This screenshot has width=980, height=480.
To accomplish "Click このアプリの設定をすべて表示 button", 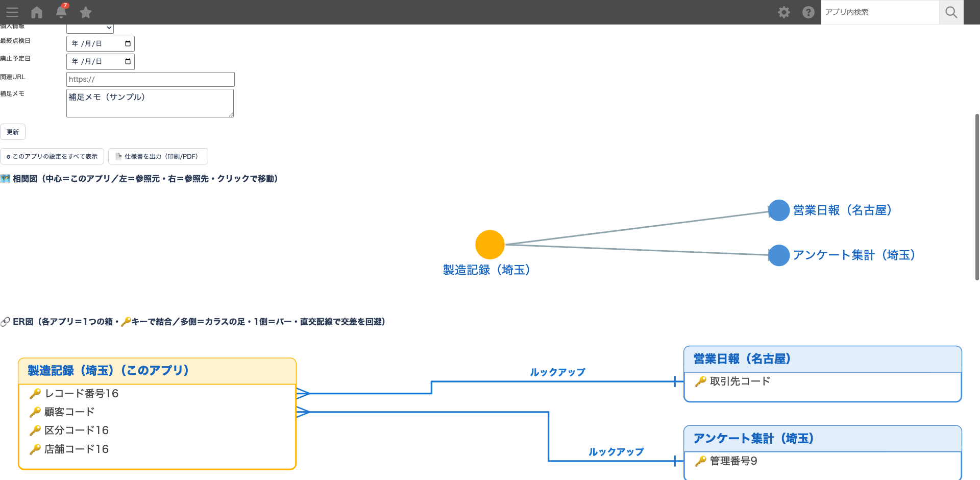I will (52, 156).
